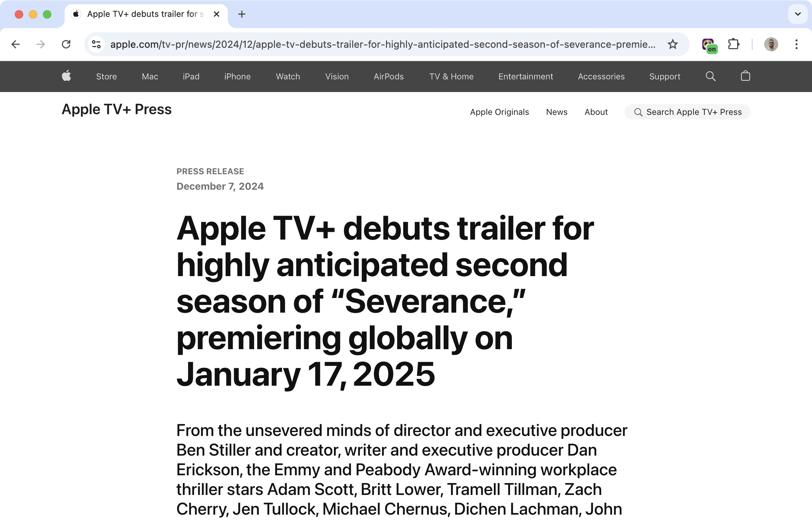Click the extension icon with 'on' badge
This screenshot has height=522, width=812.
(709, 45)
